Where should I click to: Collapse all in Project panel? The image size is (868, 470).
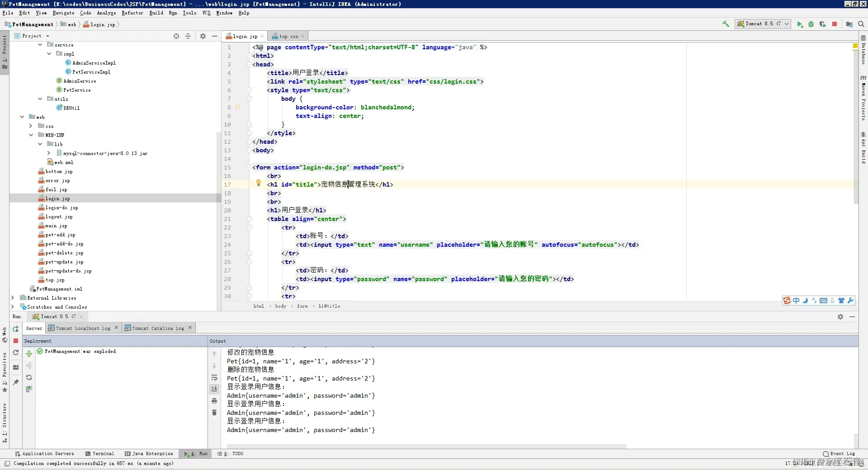point(188,36)
